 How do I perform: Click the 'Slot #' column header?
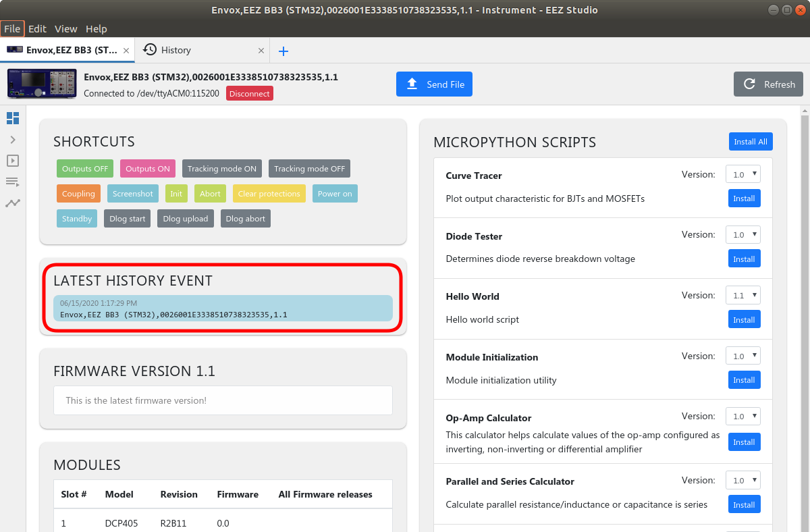[x=74, y=494]
